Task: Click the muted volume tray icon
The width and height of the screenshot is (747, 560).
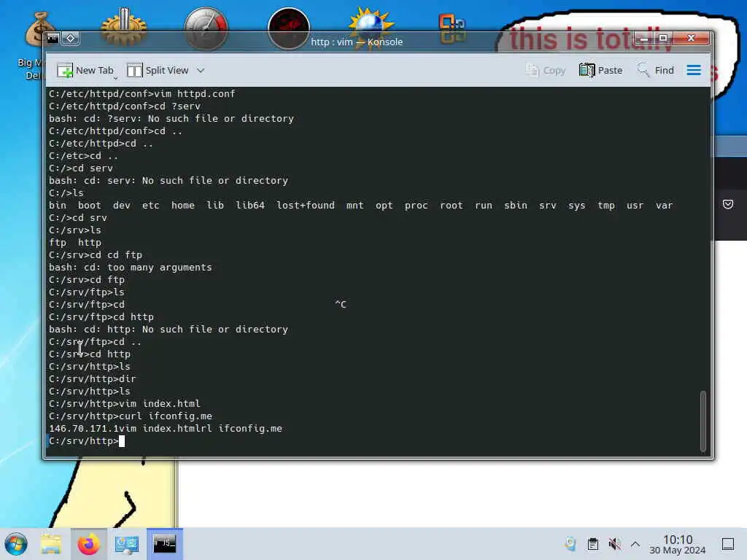Action: tap(614, 544)
